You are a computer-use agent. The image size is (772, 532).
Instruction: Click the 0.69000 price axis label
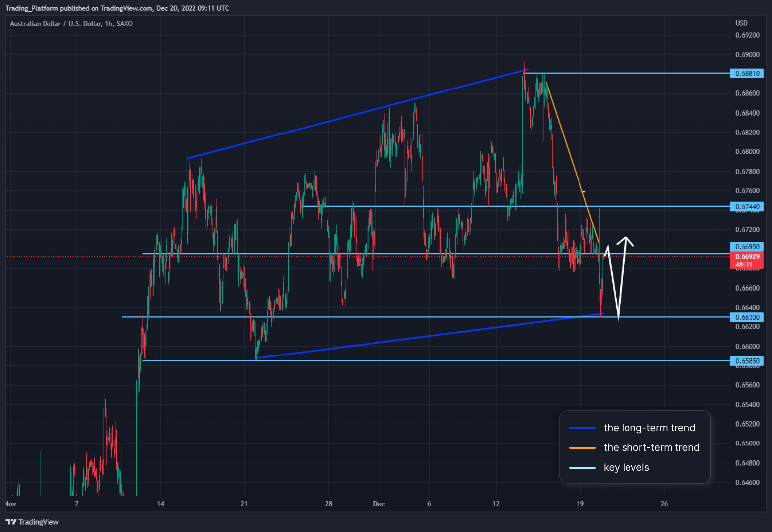coord(747,55)
